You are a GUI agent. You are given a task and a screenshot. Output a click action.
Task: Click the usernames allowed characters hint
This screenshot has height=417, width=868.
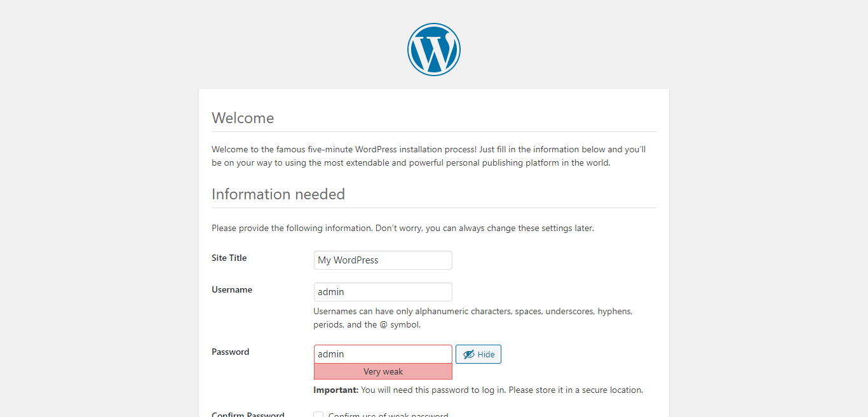(x=473, y=318)
